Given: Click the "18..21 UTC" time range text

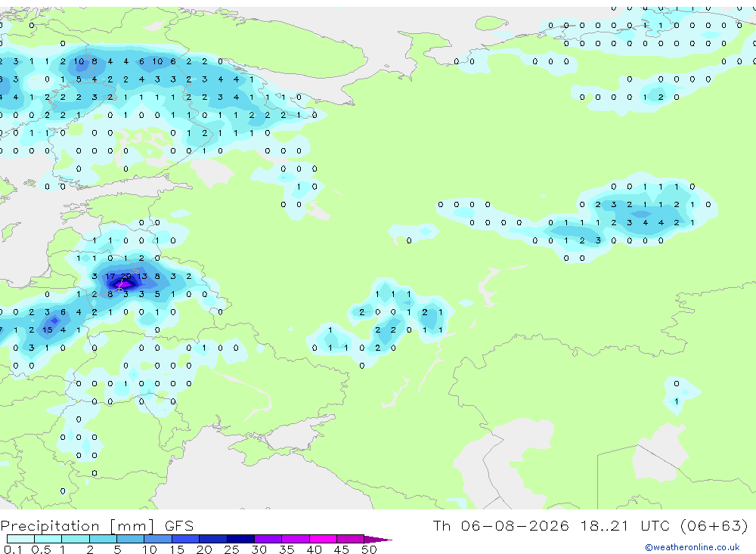Looking at the screenshot, I should pos(625,526).
